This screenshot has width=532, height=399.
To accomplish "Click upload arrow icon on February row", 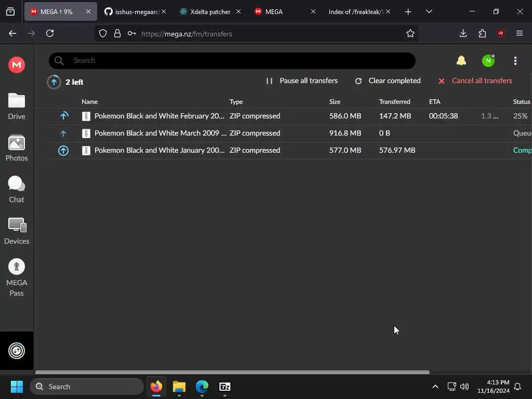I will tap(64, 116).
